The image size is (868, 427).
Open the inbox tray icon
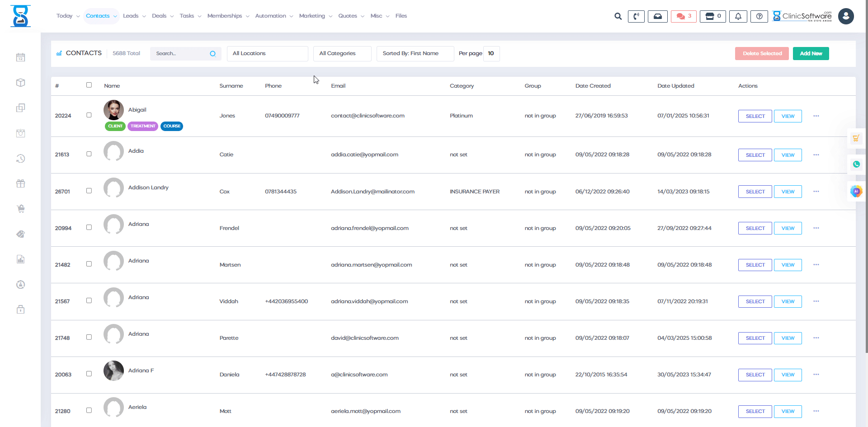pos(658,16)
